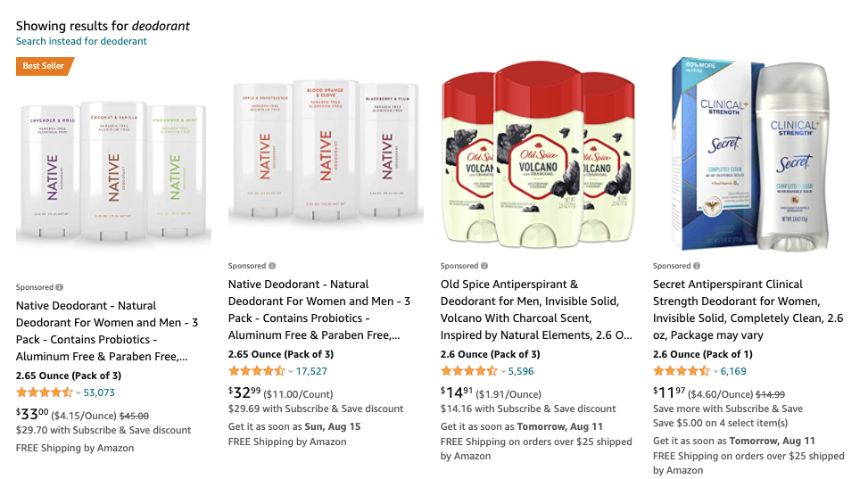Click the Sponsored info icon under first product
The width and height of the screenshot is (868, 479).
tap(59, 287)
